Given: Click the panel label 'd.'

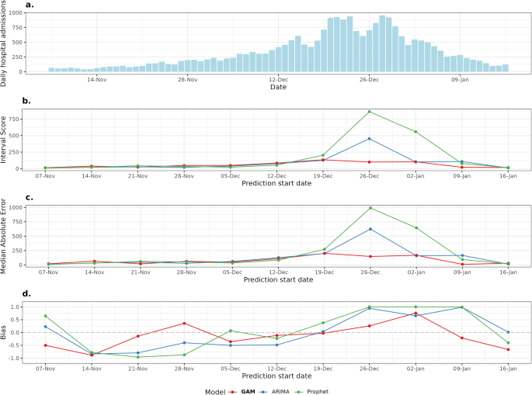Looking at the screenshot, I should pos(26,293).
